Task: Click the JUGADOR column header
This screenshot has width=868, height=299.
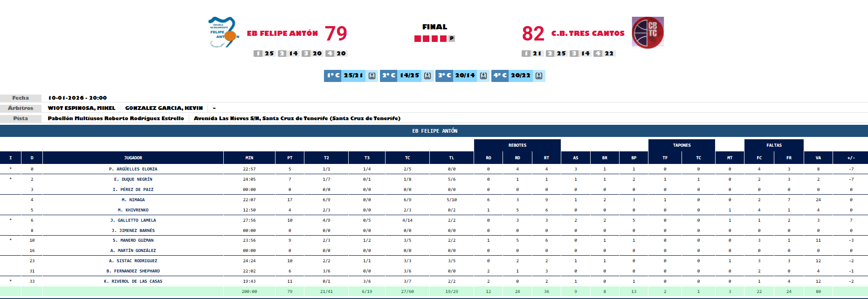Action: pyautogui.click(x=133, y=158)
